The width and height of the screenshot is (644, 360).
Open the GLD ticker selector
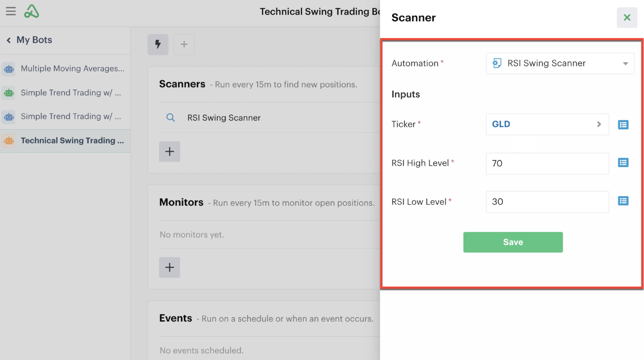click(547, 124)
